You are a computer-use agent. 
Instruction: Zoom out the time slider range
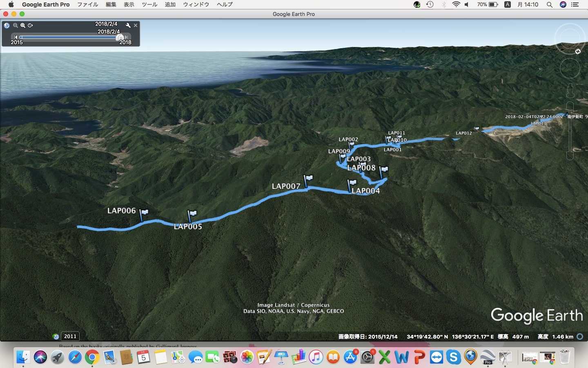point(15,25)
